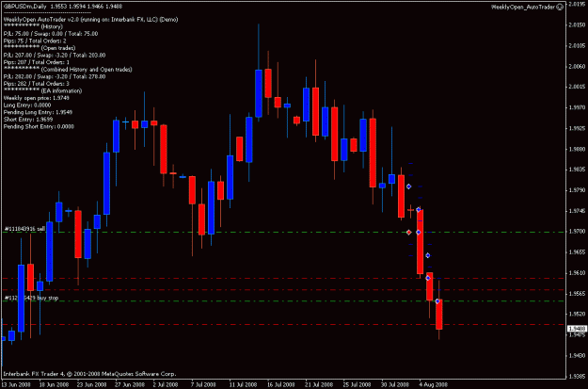The height and width of the screenshot is (389, 588).
Task: Click 'Pips: 75 / Total Orders: 2' line
Action: pos(35,41)
